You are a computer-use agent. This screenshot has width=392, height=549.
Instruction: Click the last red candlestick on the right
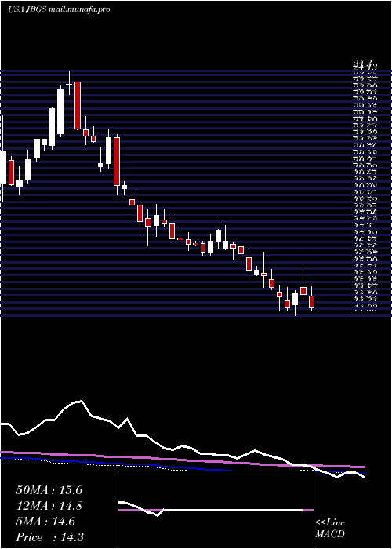click(311, 301)
